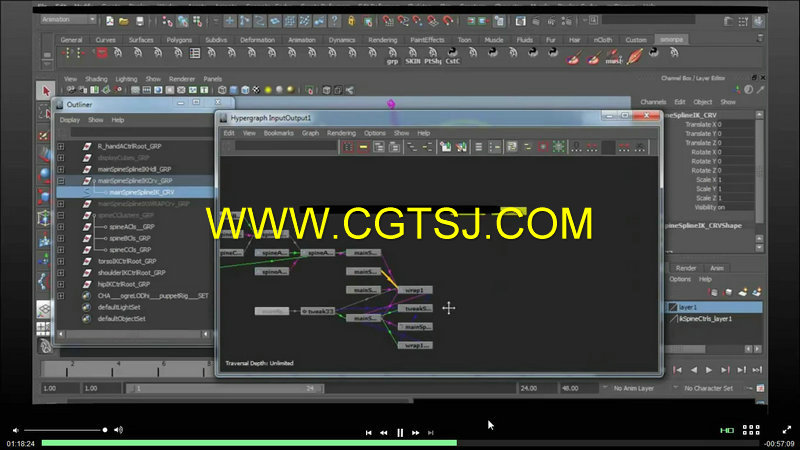Toggle visibility box of ikSpineCtrls_layer1

[673, 319]
